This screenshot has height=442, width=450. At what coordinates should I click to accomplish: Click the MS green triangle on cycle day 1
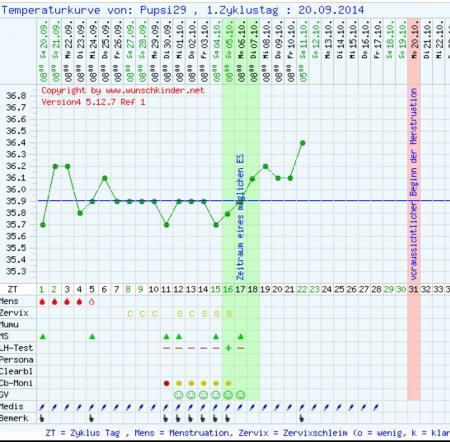[x=42, y=337]
